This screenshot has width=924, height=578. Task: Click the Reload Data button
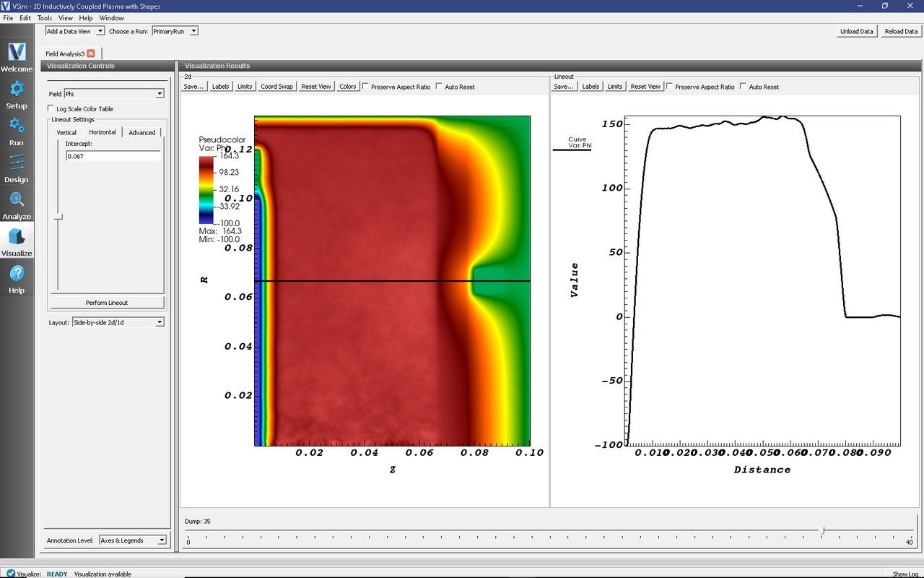901,31
